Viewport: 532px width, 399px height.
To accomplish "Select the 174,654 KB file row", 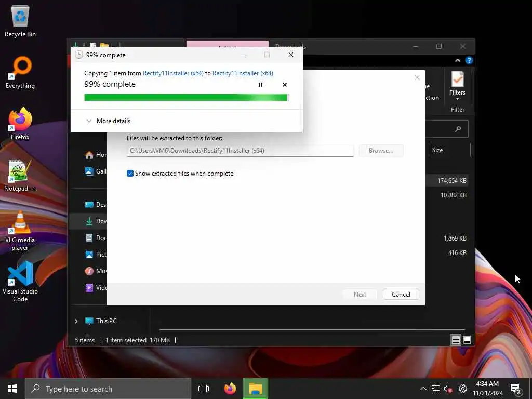I will (451, 180).
